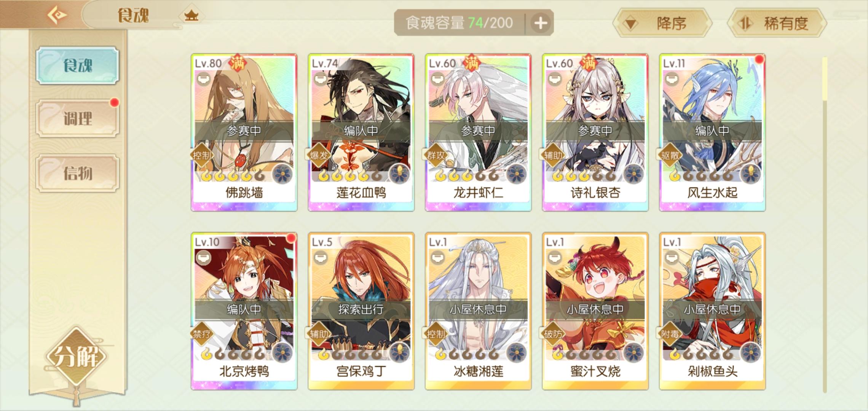Switch to the 食魂 side tab
The width and height of the screenshot is (868, 411).
tap(78, 65)
